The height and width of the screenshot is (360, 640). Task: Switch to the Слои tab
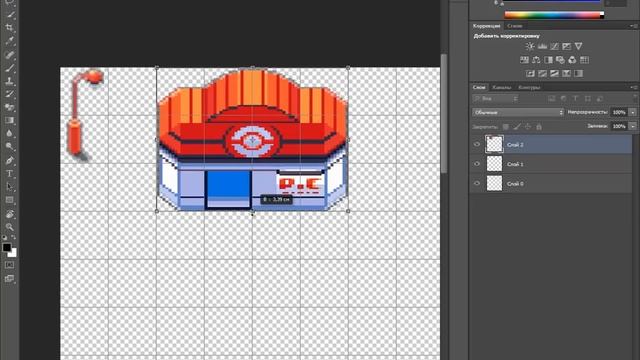click(x=479, y=87)
